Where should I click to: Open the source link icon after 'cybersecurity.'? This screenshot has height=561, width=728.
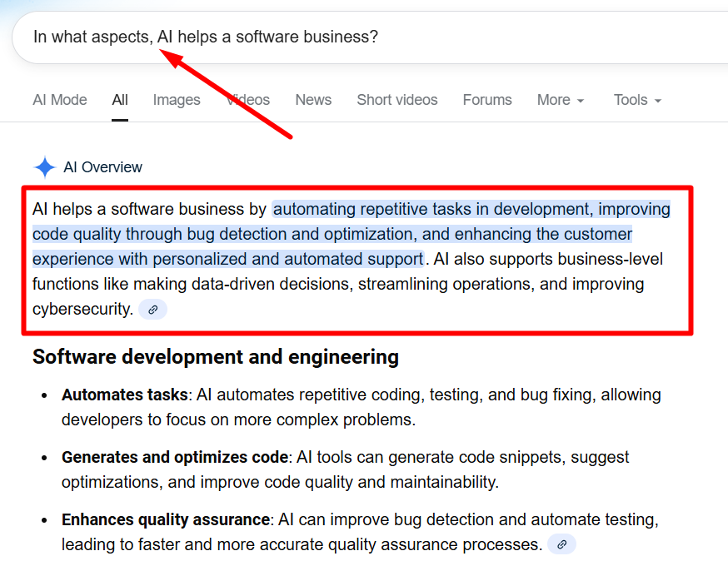(x=152, y=310)
